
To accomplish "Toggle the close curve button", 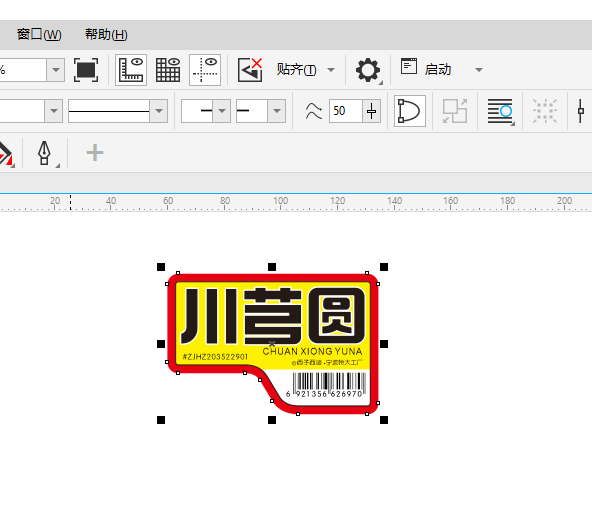I will [x=410, y=111].
